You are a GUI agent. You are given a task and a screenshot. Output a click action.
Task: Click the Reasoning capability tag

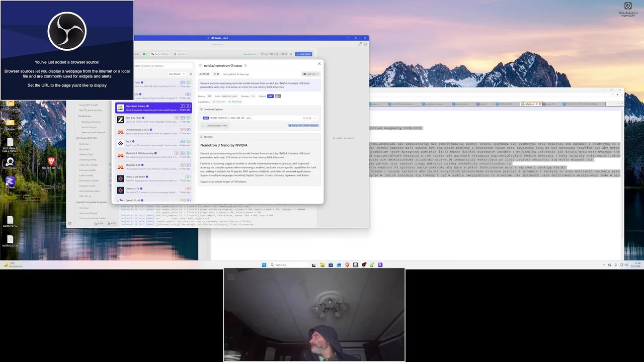tap(236, 102)
